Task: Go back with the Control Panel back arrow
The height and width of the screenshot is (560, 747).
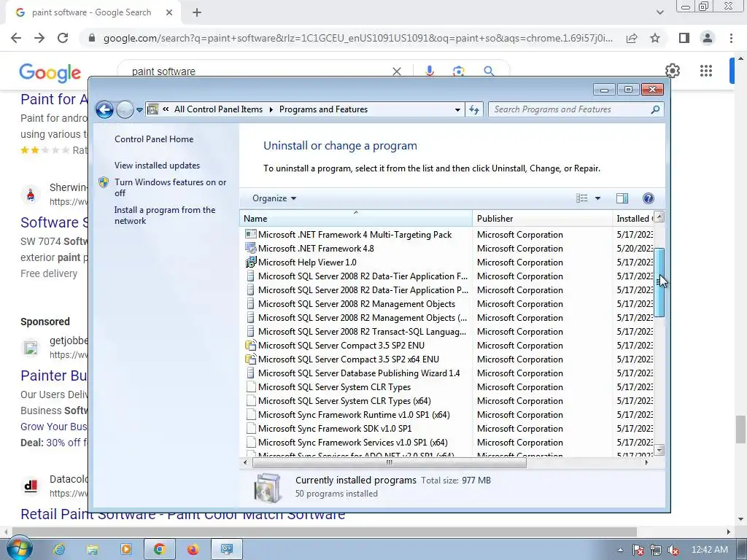Action: (x=104, y=109)
